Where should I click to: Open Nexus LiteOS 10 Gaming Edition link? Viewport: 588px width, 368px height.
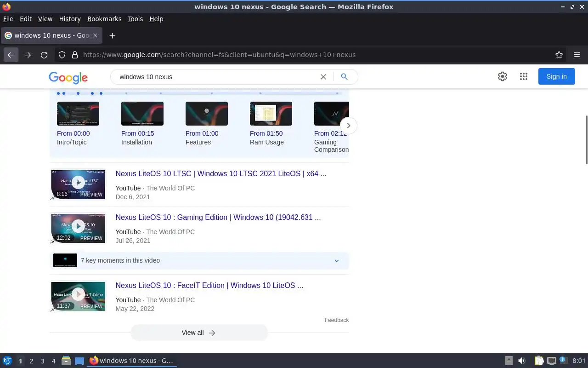pyautogui.click(x=218, y=217)
